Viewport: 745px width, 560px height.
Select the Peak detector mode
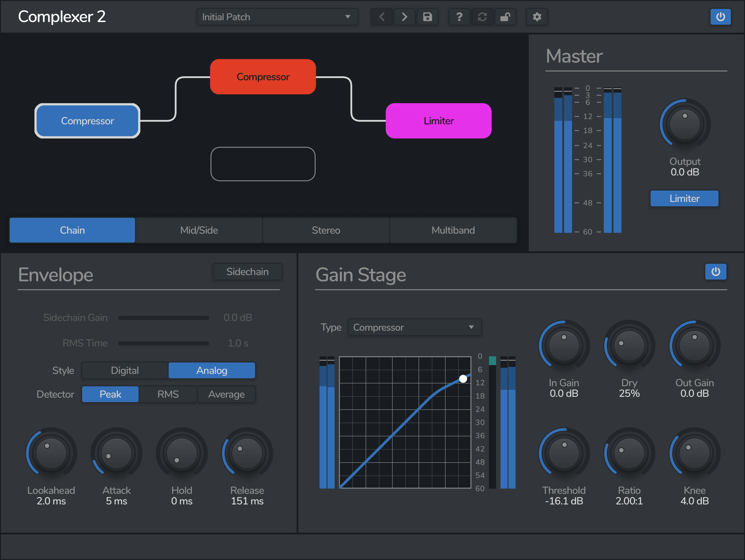(110, 394)
